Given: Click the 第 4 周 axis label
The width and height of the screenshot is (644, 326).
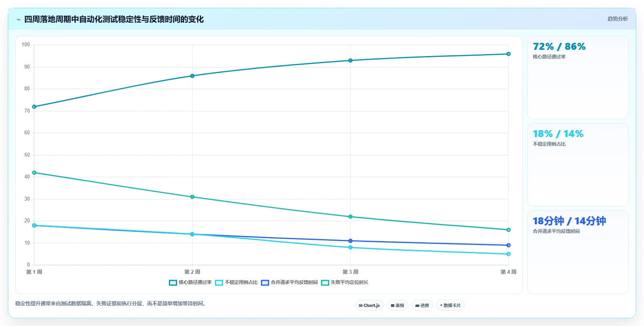Looking at the screenshot, I should (508, 272).
